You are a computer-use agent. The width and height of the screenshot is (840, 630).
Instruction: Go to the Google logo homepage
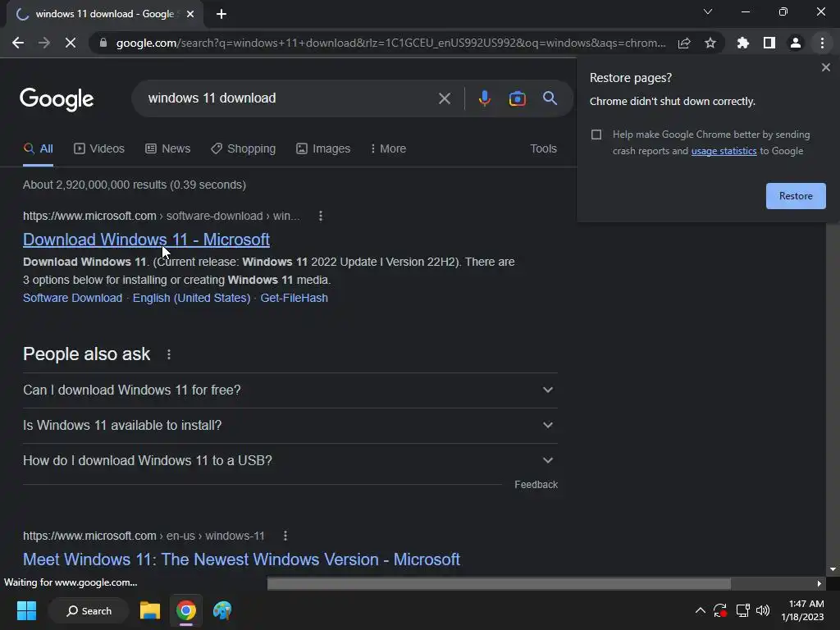(x=57, y=99)
